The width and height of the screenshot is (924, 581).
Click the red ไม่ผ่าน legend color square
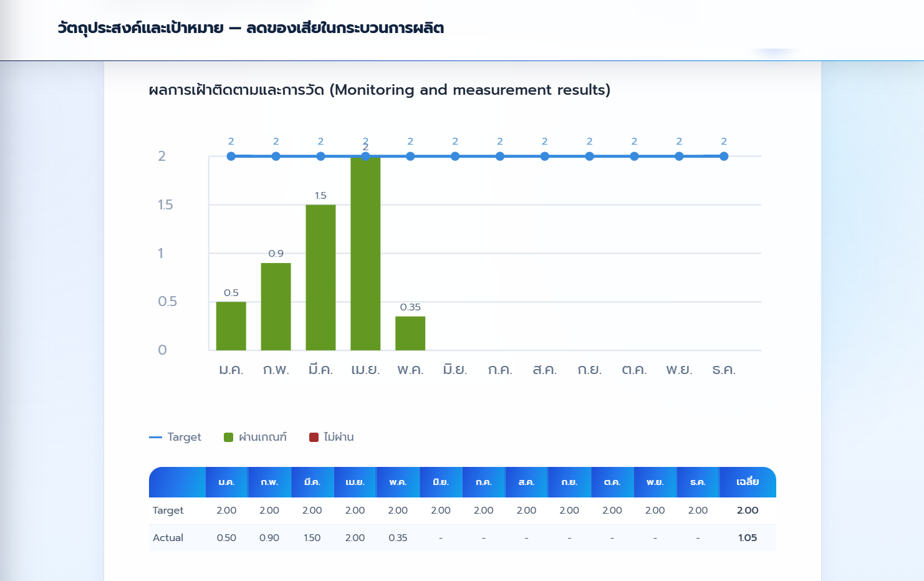[314, 437]
